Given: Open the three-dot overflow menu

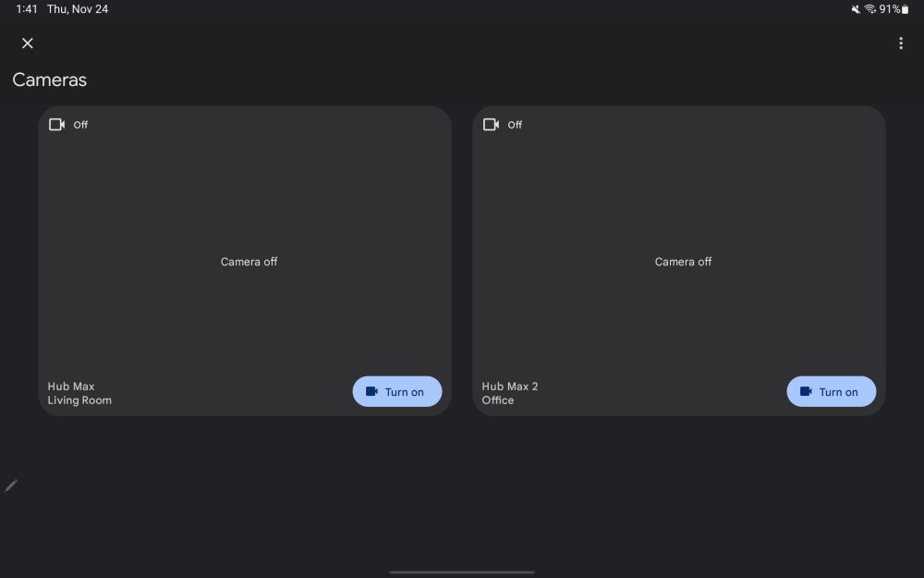Looking at the screenshot, I should (900, 43).
